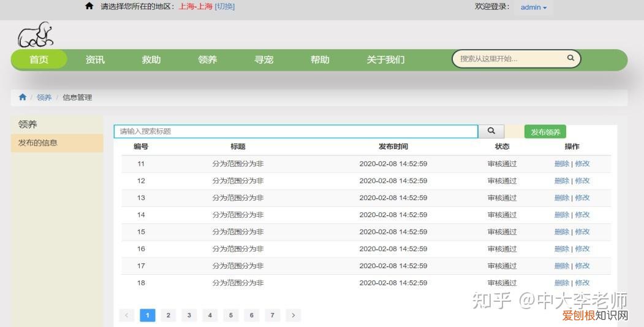Focus the 请输入搜索标题 input field
Screen dimensions: 644x327
(x=296, y=131)
